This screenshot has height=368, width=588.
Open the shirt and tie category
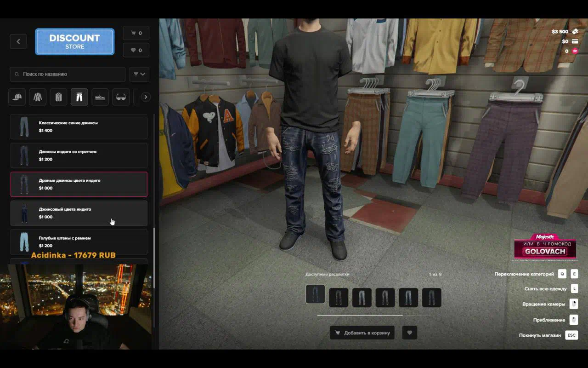(x=58, y=97)
